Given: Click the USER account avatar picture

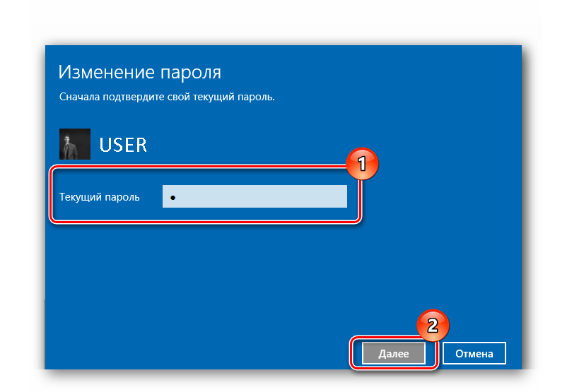Looking at the screenshot, I should coord(74,144).
